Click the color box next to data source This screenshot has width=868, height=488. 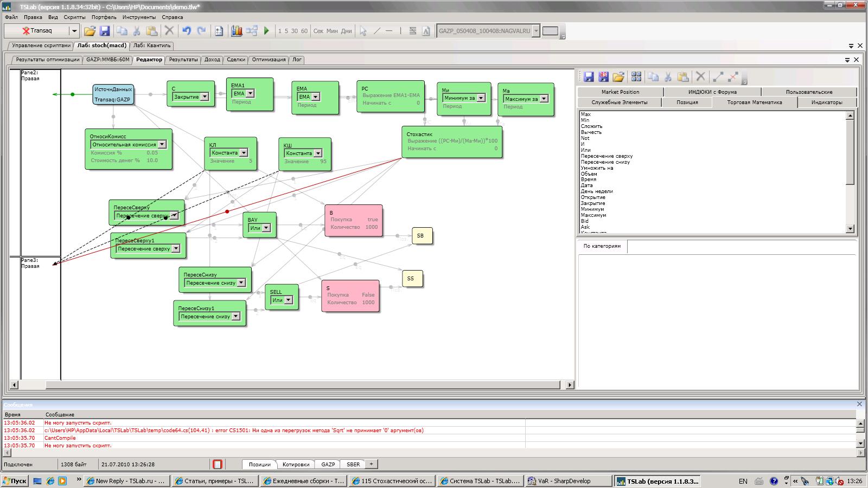point(550,31)
